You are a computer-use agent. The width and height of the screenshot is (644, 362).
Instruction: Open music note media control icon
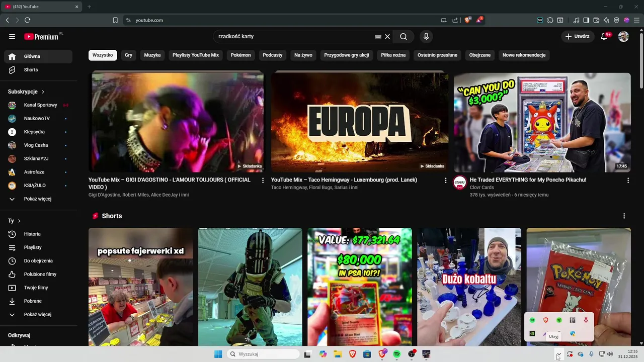576,20
